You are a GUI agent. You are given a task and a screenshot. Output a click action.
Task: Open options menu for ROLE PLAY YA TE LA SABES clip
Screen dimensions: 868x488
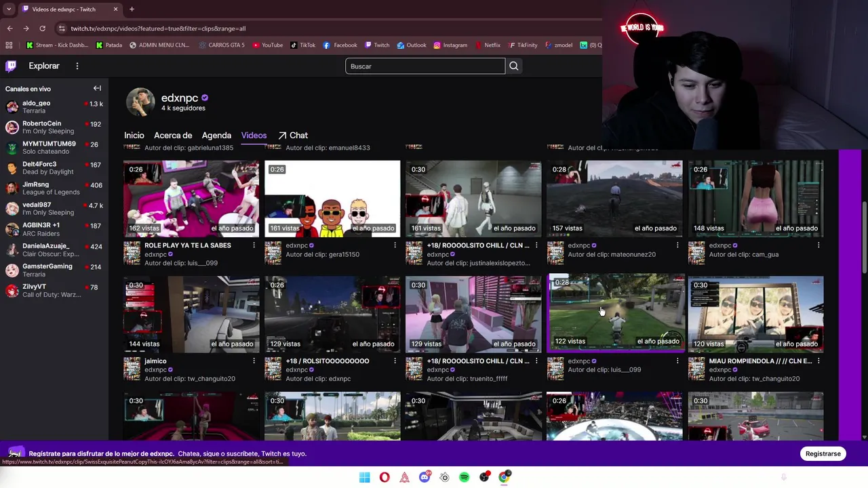(x=254, y=245)
